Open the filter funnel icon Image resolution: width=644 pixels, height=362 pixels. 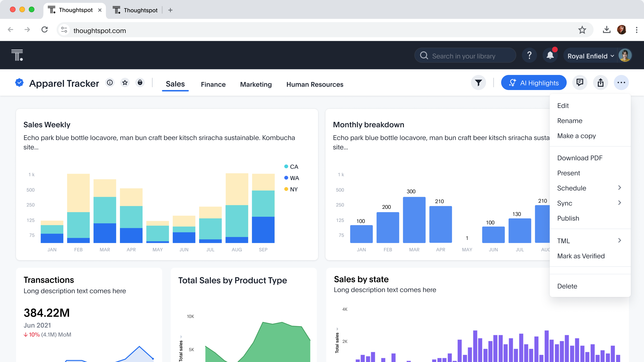pyautogui.click(x=479, y=83)
